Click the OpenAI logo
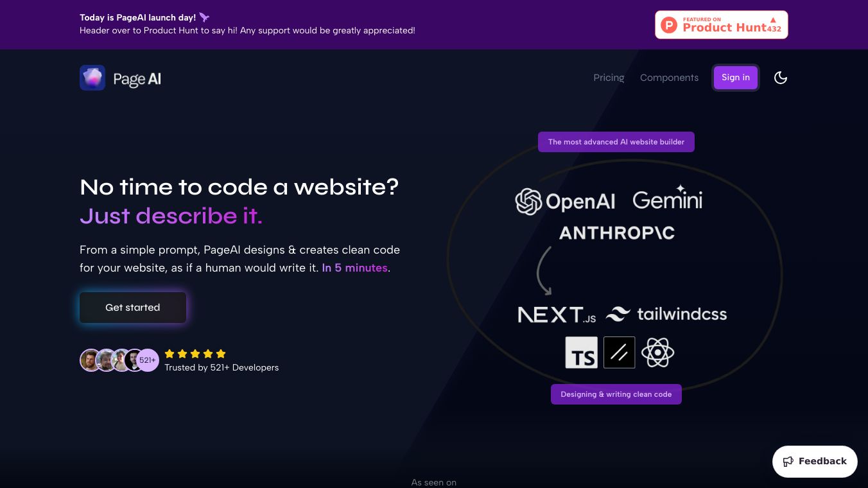The image size is (868, 488). tap(565, 201)
